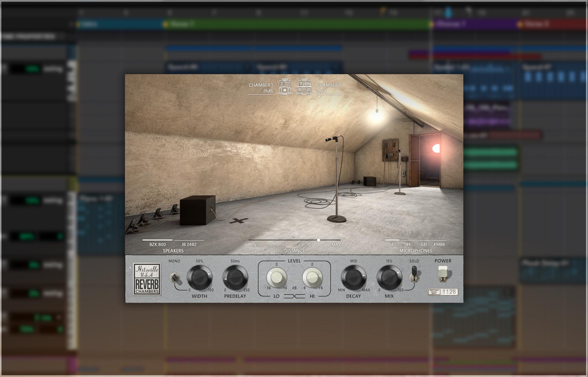Click the tall microphone on stand

click(337, 179)
